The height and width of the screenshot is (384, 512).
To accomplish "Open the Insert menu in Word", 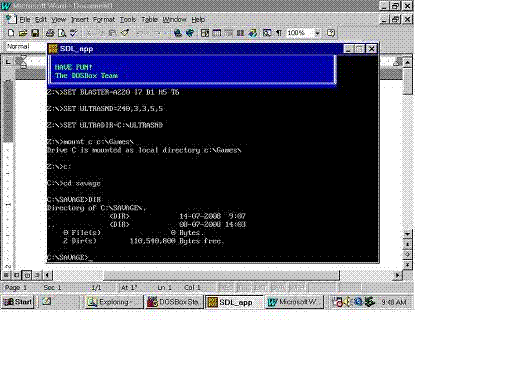I will (x=80, y=20).
